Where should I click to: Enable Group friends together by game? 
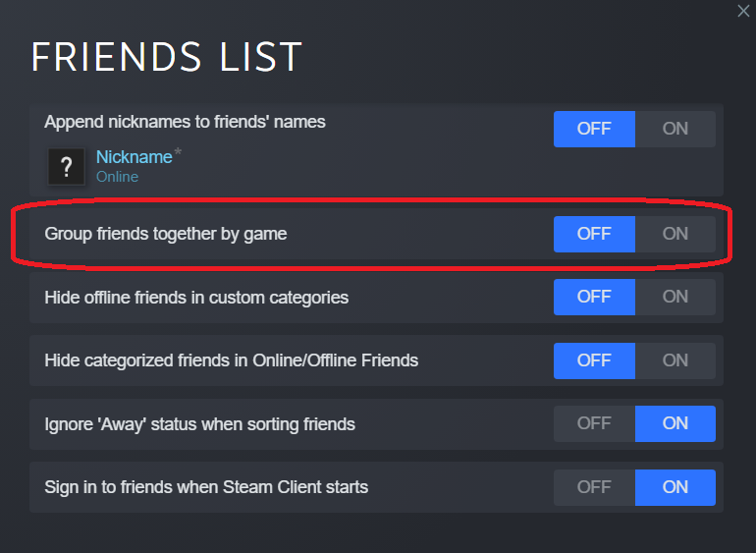tap(675, 234)
